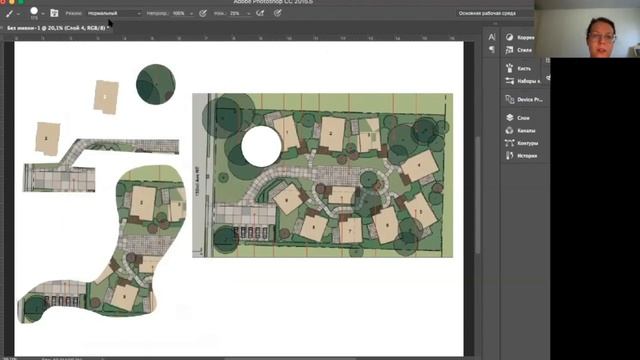Expand the opacity slider arrow
The width and height of the screenshot is (640, 360).
click(x=191, y=14)
